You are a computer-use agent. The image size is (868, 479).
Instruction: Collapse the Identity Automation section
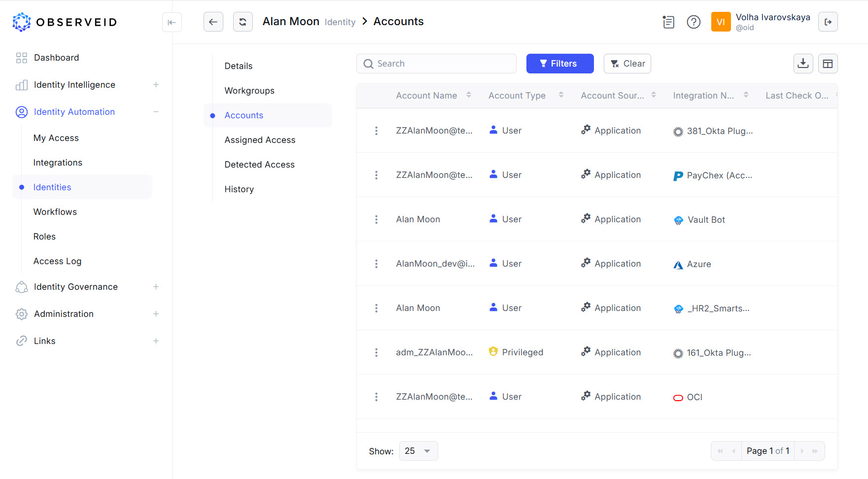click(156, 112)
